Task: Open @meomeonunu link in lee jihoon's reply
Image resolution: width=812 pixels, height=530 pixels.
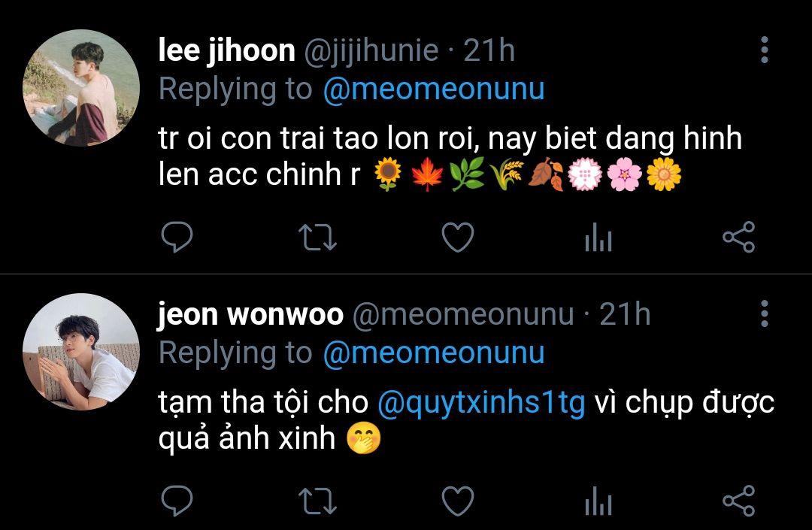Action: [434, 89]
